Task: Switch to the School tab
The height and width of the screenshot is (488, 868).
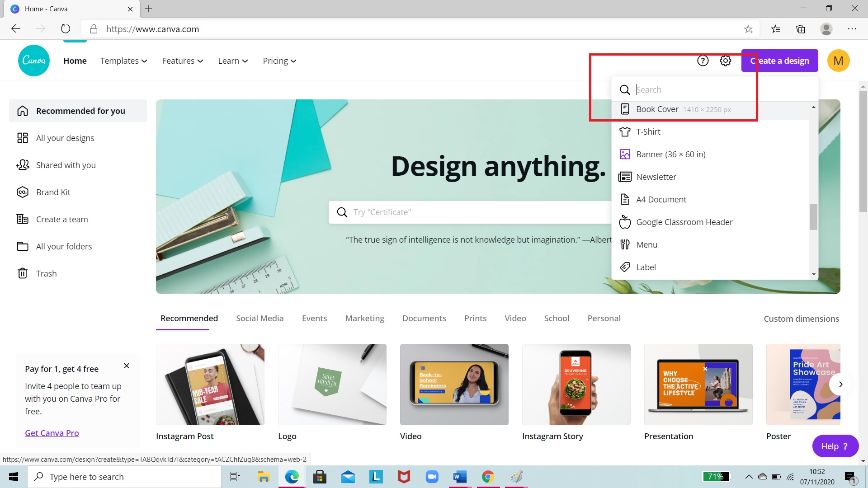Action: click(x=557, y=318)
